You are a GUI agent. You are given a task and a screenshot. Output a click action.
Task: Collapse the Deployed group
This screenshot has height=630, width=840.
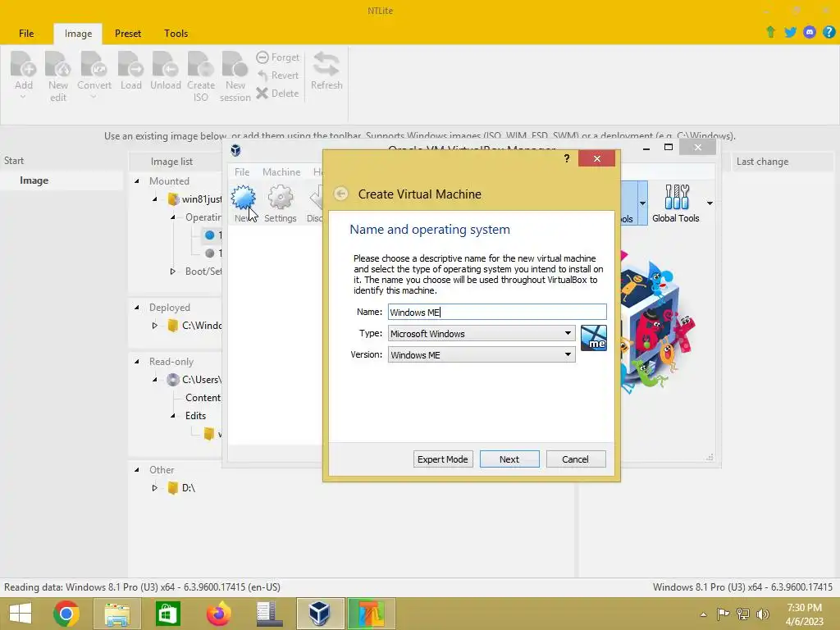tap(137, 308)
